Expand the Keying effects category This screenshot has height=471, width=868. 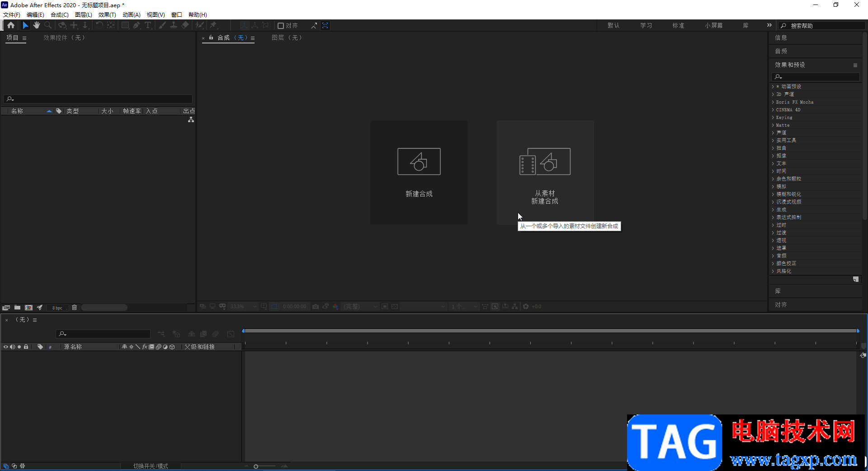pyautogui.click(x=773, y=117)
